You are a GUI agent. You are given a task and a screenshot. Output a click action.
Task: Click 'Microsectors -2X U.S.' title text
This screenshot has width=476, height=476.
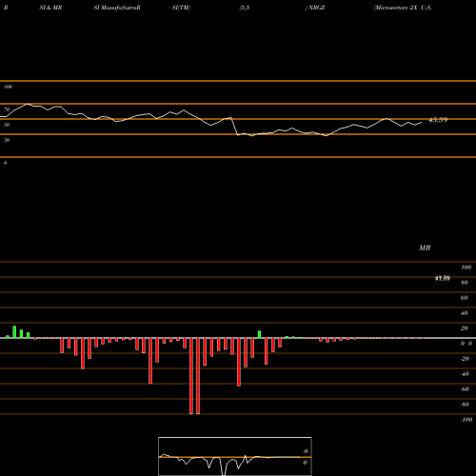coord(403,8)
